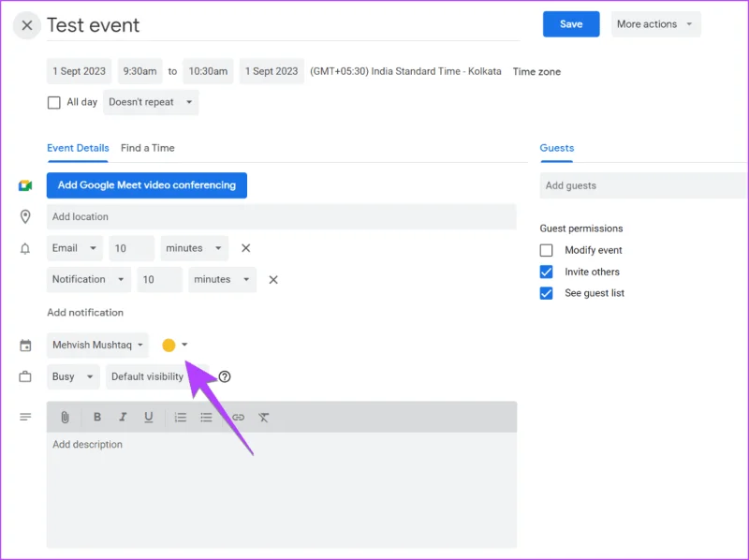Toggle italic formatting in description
The height and width of the screenshot is (560, 749).
123,417
